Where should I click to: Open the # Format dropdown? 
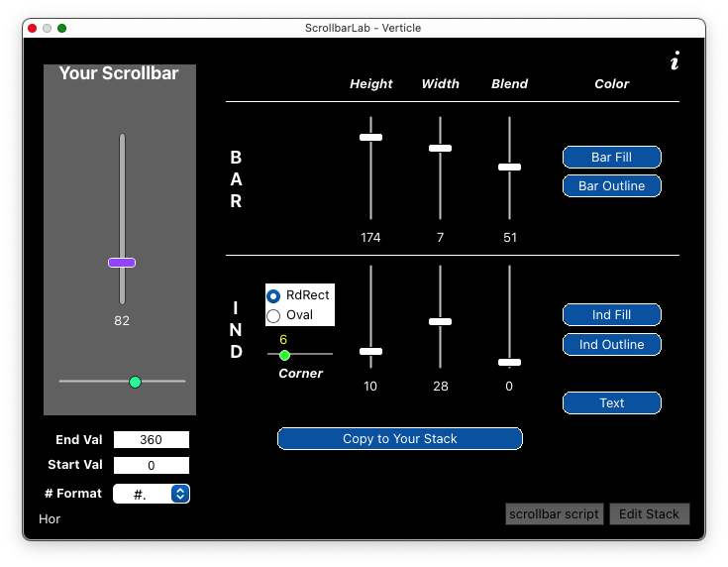tap(179, 494)
